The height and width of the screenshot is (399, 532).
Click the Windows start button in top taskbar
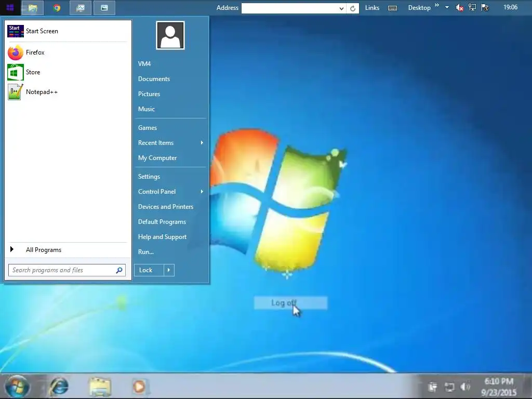coord(10,7)
